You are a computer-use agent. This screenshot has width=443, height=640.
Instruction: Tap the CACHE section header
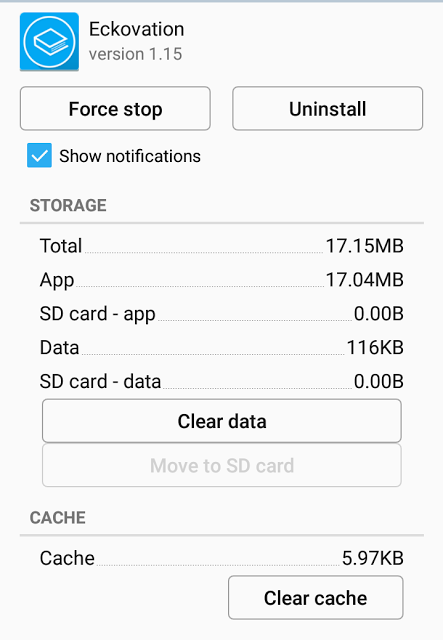(58, 518)
